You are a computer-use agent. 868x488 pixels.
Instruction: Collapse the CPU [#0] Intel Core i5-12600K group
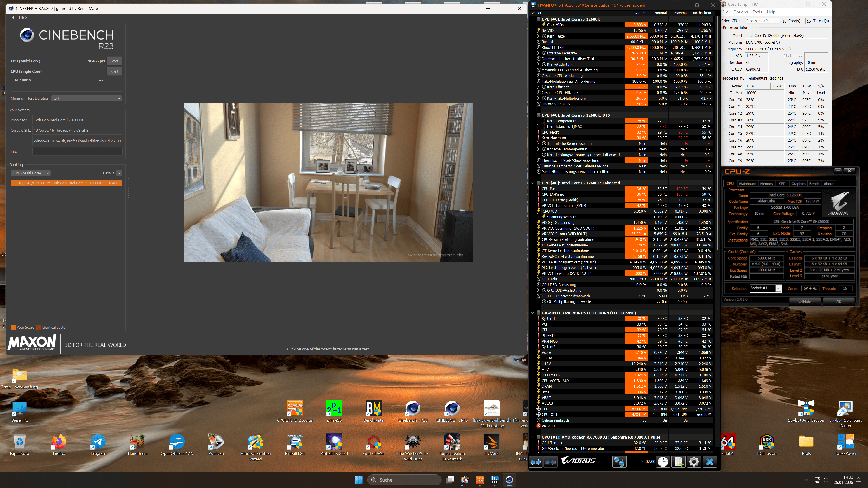click(x=532, y=19)
